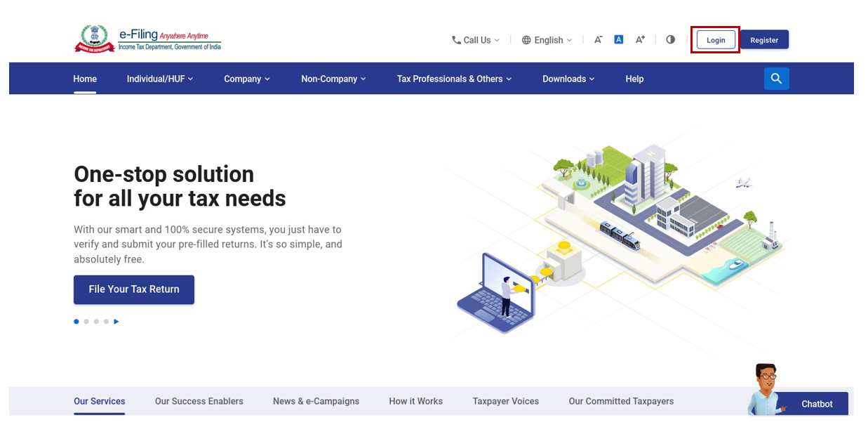This screenshot has height=432, width=868.
Task: Click the e-Filing Income Tax Department logo
Action: pyautogui.click(x=148, y=39)
